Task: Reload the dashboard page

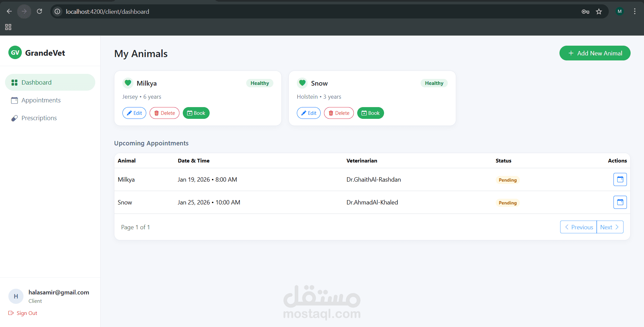Action: click(x=39, y=11)
